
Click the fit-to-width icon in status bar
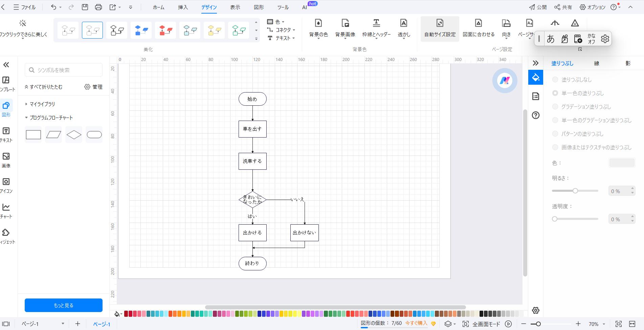point(632,324)
